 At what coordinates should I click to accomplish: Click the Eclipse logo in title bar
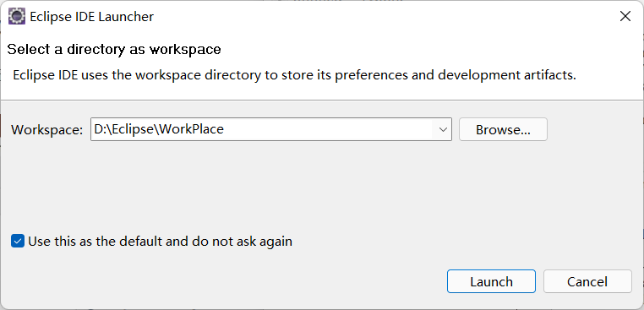click(x=17, y=17)
